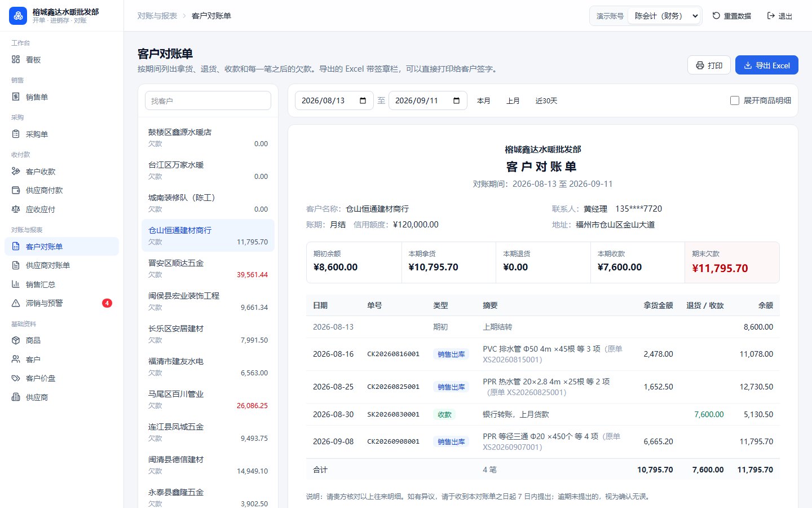Image resolution: width=812 pixels, height=508 pixels.
Task: Click the download icon on 导出 Excel
Action: (748, 65)
